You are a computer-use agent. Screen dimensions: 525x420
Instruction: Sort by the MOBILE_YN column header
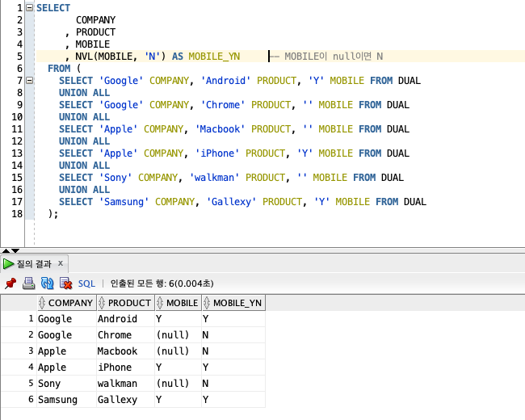click(233, 303)
